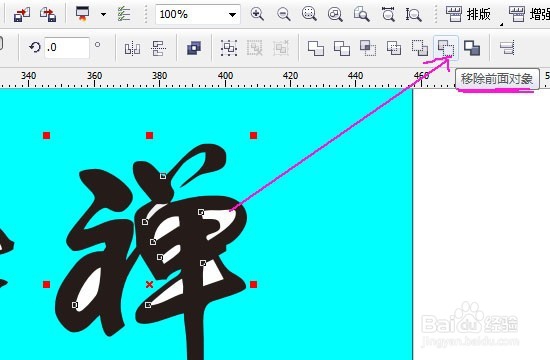Mirror the selection horizontally
Image resolution: width=550 pixels, height=360 pixels.
[x=133, y=48]
